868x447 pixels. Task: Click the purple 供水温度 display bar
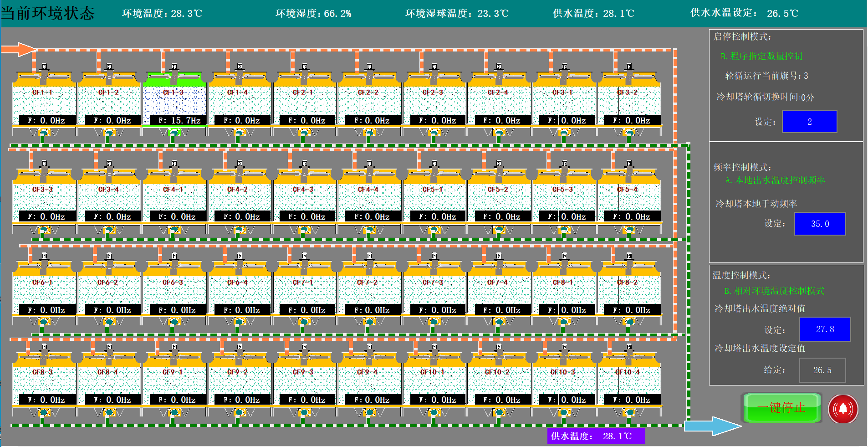pos(596,436)
